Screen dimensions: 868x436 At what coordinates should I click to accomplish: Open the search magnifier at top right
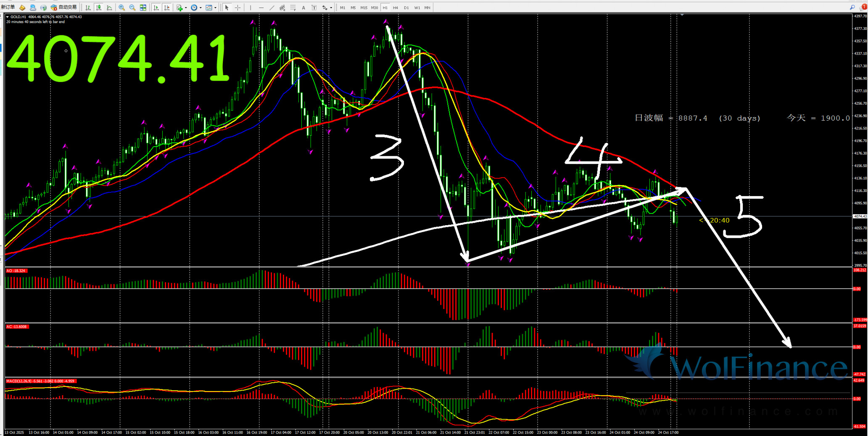pos(852,7)
